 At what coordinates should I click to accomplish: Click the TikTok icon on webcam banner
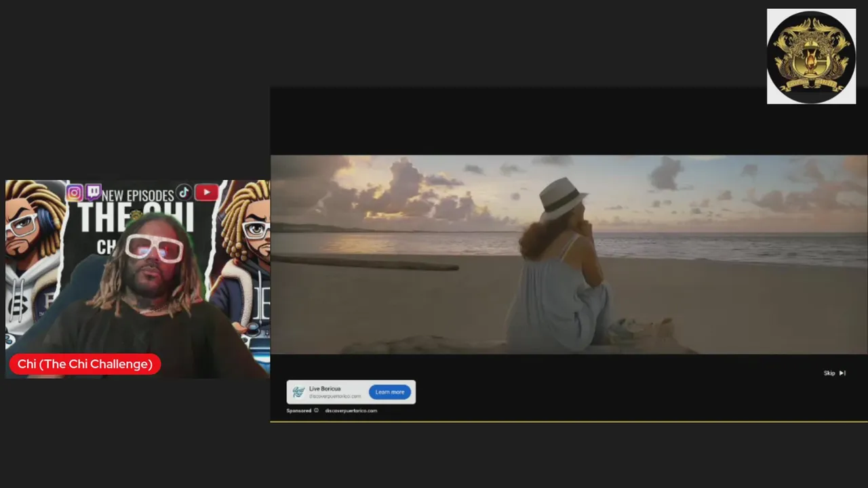click(184, 192)
